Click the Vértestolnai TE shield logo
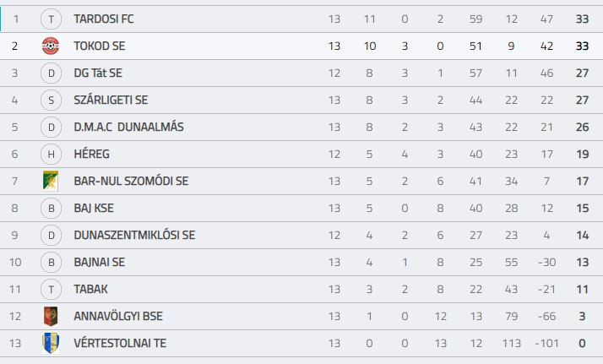 pyautogui.click(x=51, y=343)
